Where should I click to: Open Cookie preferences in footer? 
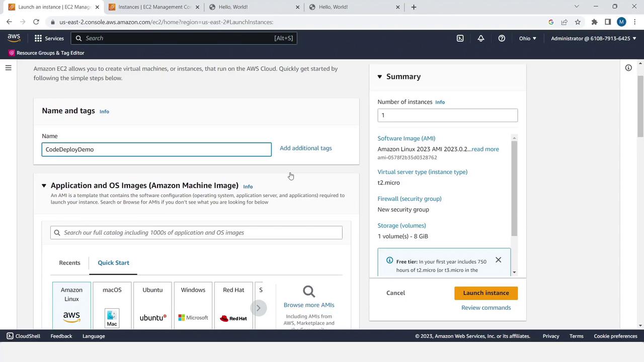[x=615, y=336]
